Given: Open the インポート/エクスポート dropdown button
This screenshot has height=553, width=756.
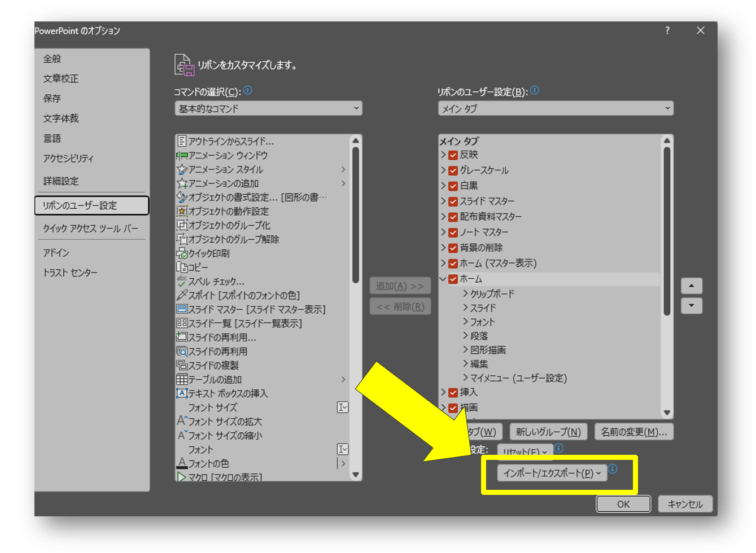Looking at the screenshot, I should (x=552, y=473).
